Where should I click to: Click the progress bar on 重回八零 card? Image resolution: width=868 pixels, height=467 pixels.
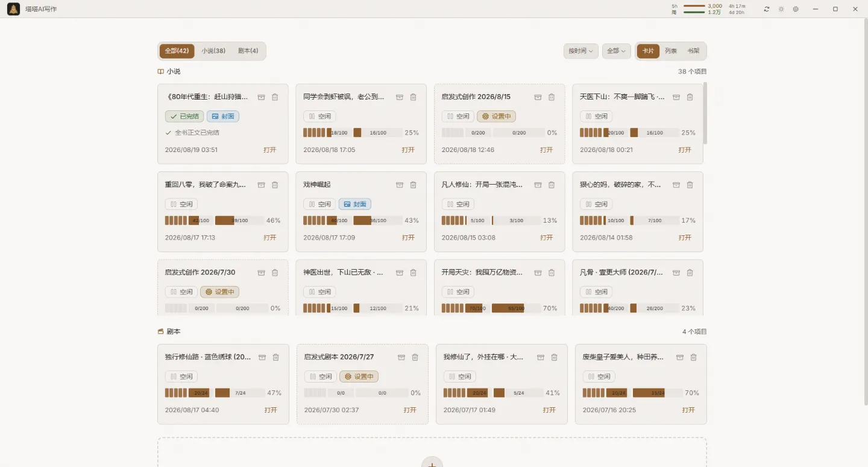pos(215,221)
